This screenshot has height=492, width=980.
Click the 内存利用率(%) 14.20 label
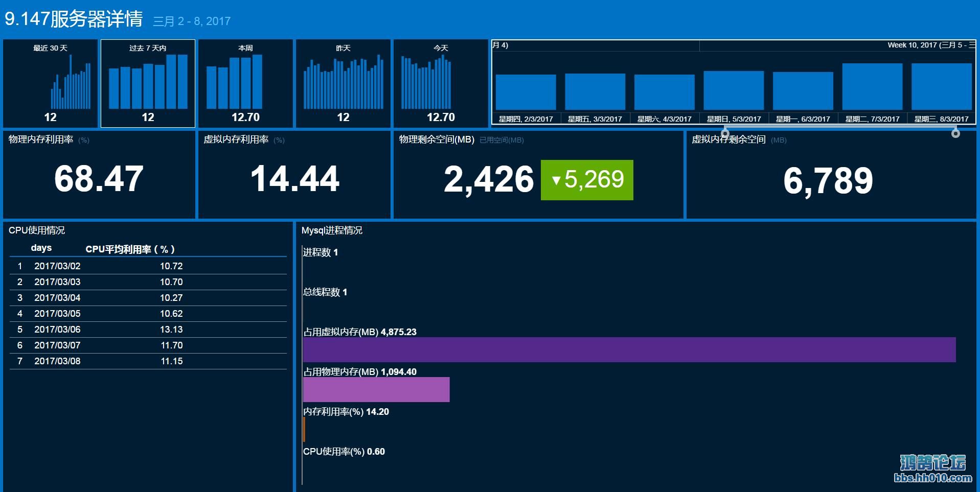(346, 412)
